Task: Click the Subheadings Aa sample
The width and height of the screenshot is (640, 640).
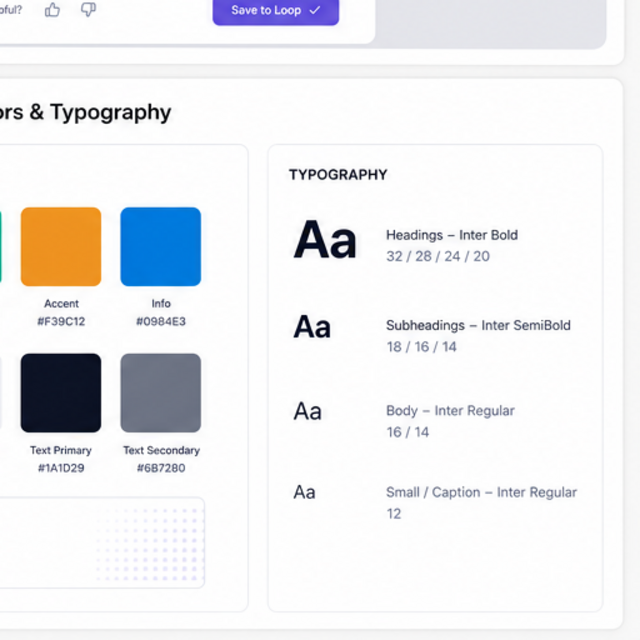Action: 312,327
